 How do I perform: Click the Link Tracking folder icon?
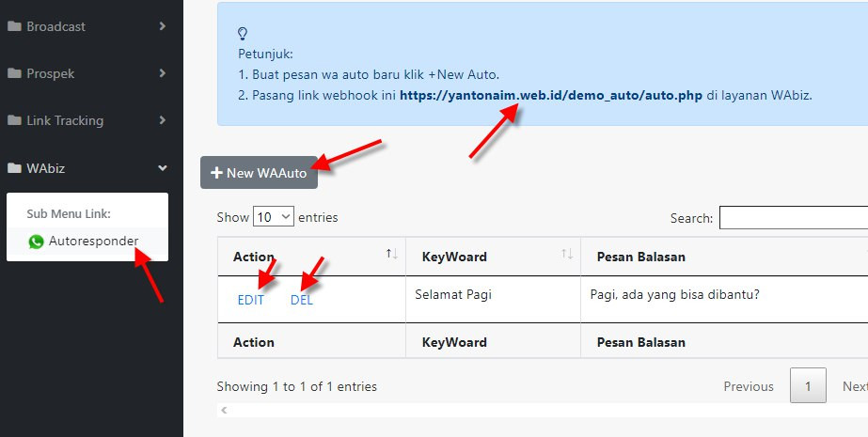[14, 120]
